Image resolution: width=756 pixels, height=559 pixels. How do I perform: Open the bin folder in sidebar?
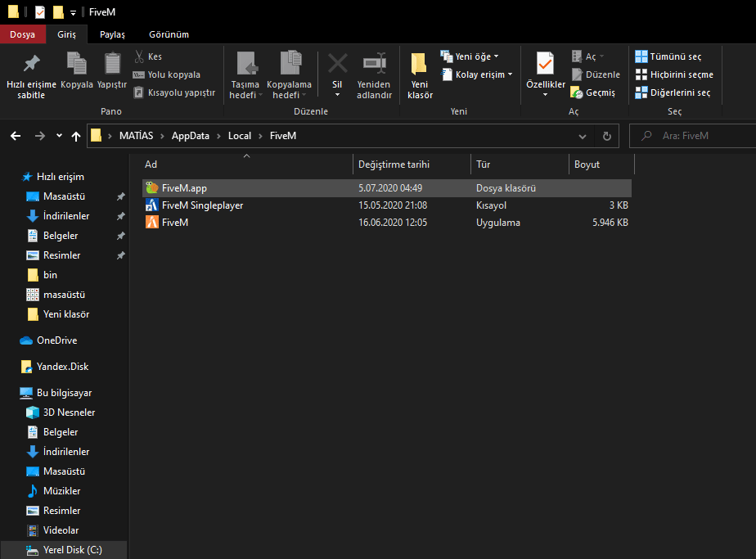point(43,275)
